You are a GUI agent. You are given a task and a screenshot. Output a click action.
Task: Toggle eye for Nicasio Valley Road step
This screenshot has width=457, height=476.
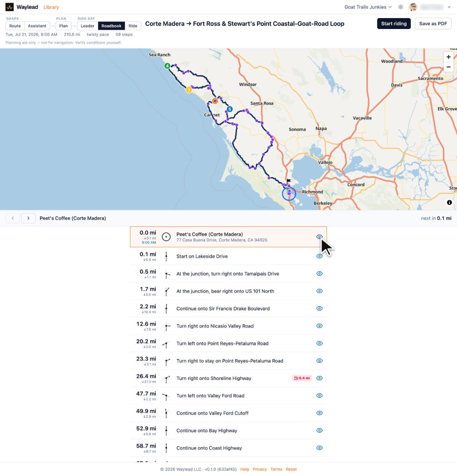point(319,326)
